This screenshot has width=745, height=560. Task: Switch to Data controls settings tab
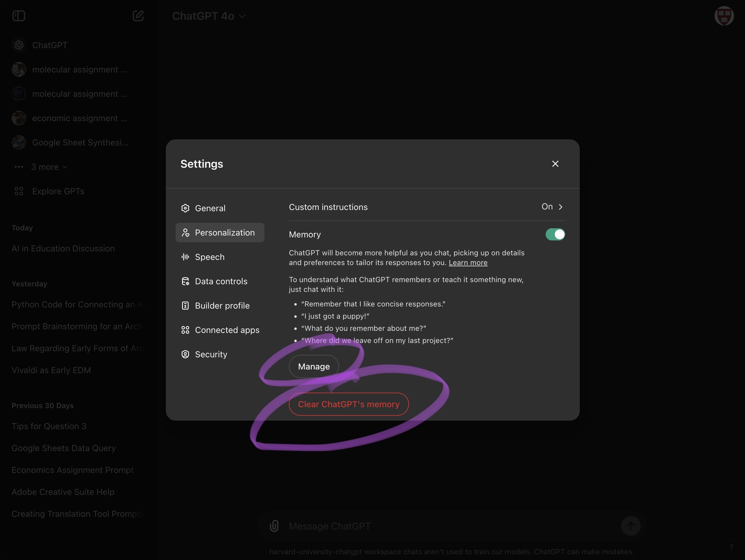221,281
